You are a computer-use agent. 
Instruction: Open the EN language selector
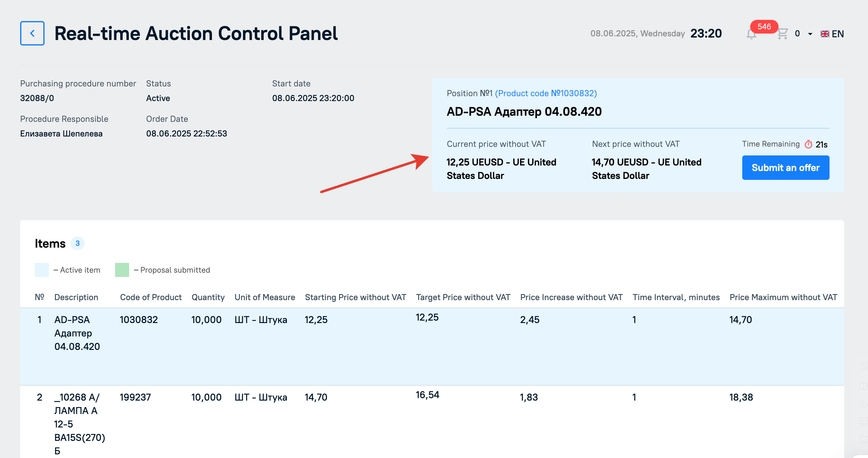tap(832, 34)
